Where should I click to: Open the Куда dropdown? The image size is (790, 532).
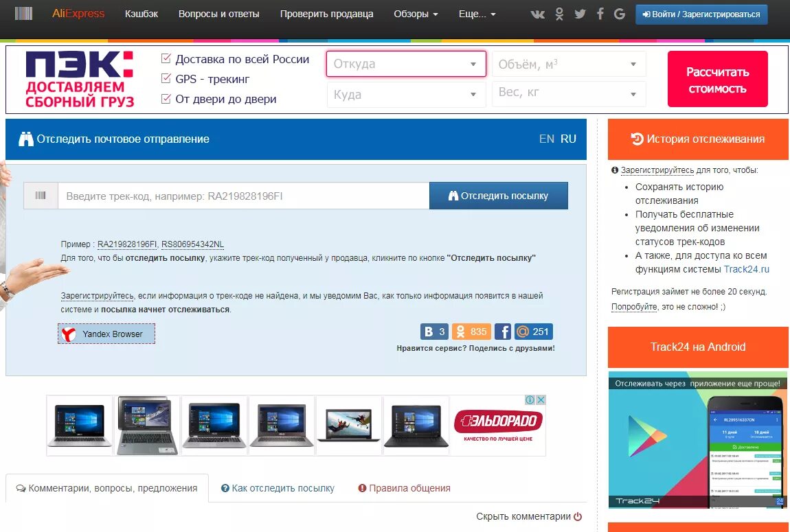coord(406,95)
